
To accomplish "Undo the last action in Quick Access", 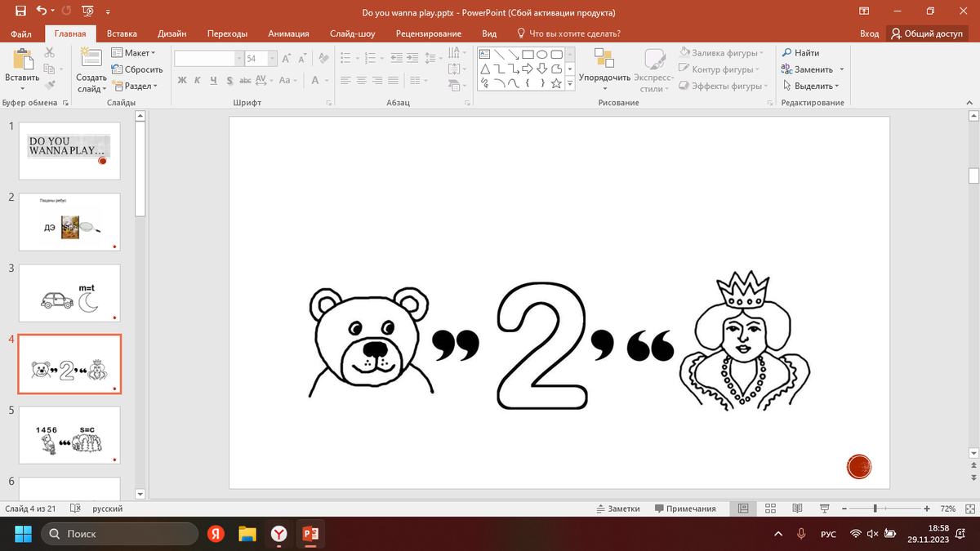I will coord(41,12).
